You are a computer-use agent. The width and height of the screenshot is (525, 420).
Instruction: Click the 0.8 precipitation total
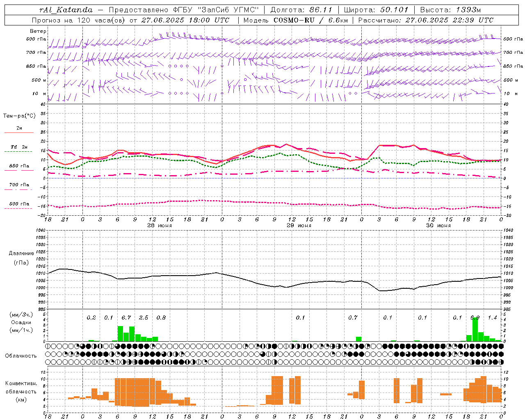161,317
